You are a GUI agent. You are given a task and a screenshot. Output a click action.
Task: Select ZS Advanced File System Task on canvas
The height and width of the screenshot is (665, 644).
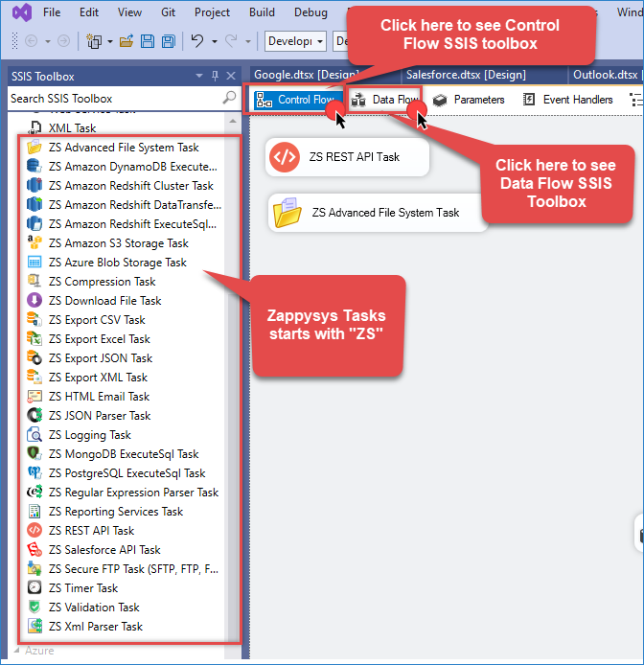[378, 212]
